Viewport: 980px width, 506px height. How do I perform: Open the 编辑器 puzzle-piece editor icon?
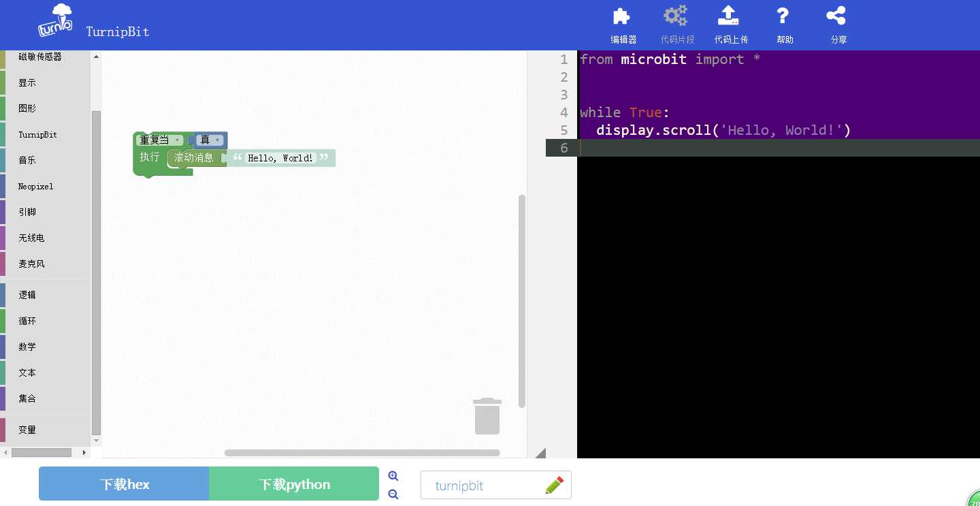[622, 16]
